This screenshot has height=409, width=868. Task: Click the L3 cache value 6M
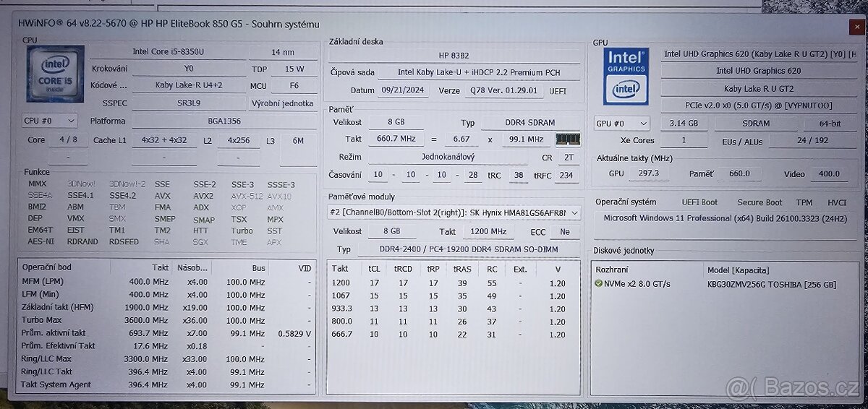(x=298, y=140)
